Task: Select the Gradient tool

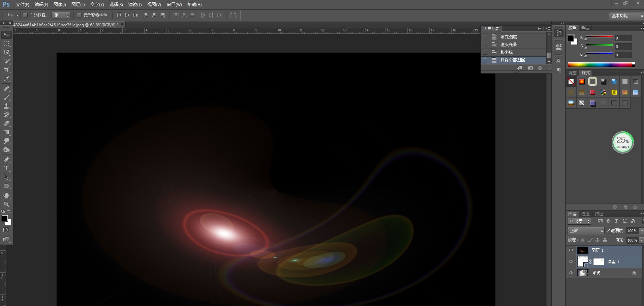Action: coord(6,132)
